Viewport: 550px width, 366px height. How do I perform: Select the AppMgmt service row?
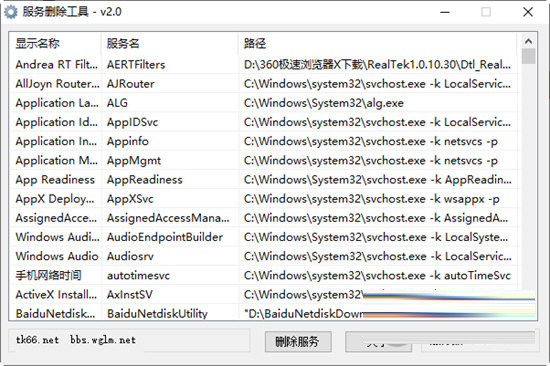click(x=264, y=161)
